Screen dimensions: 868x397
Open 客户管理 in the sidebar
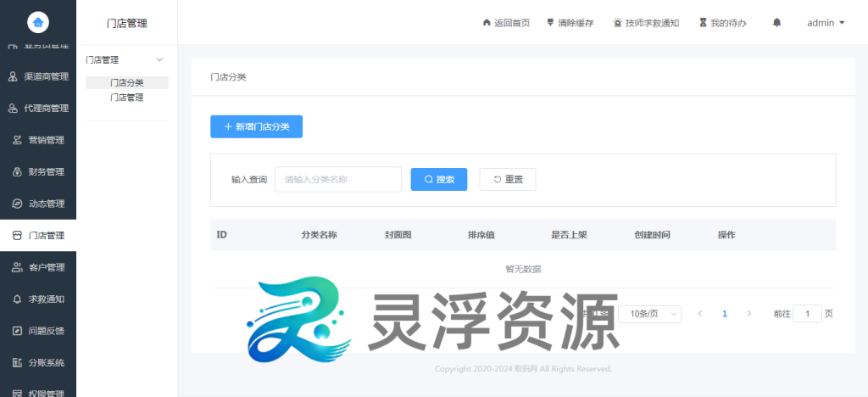[38, 267]
